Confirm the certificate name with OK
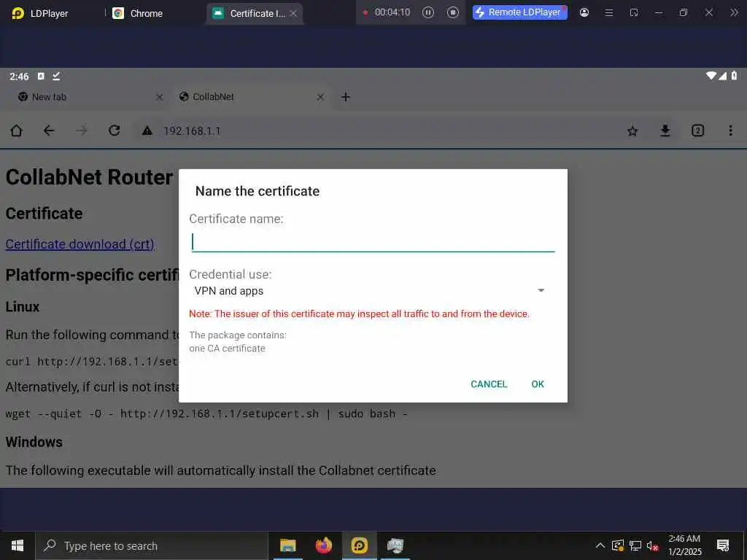Screen dimensions: 747x560 (x=538, y=384)
